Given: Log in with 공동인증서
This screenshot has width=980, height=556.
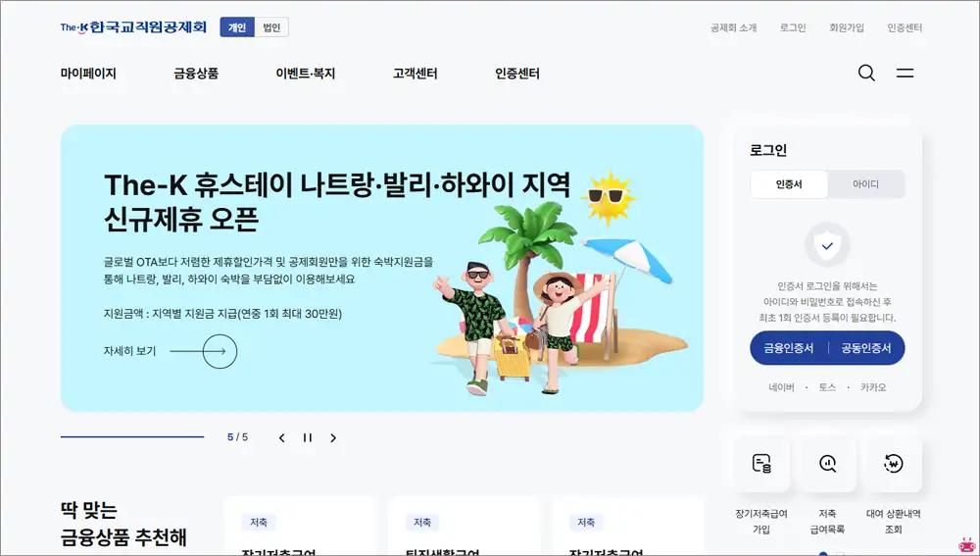Looking at the screenshot, I should (x=866, y=348).
